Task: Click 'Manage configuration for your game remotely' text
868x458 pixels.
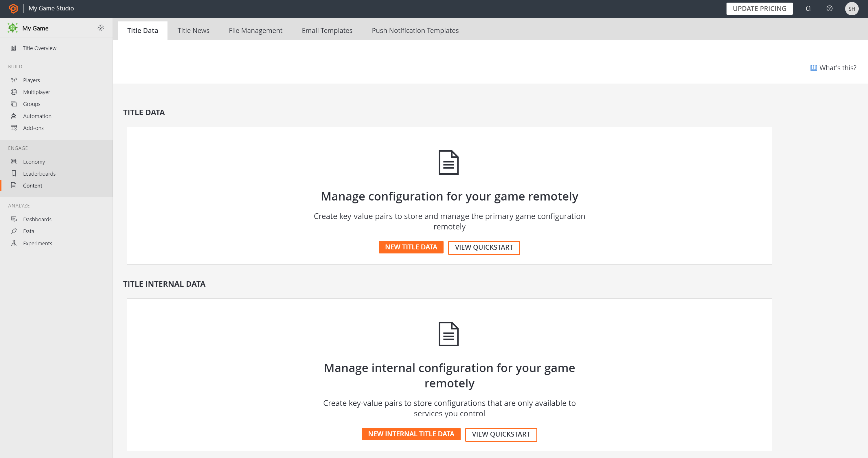Action: [x=450, y=196]
